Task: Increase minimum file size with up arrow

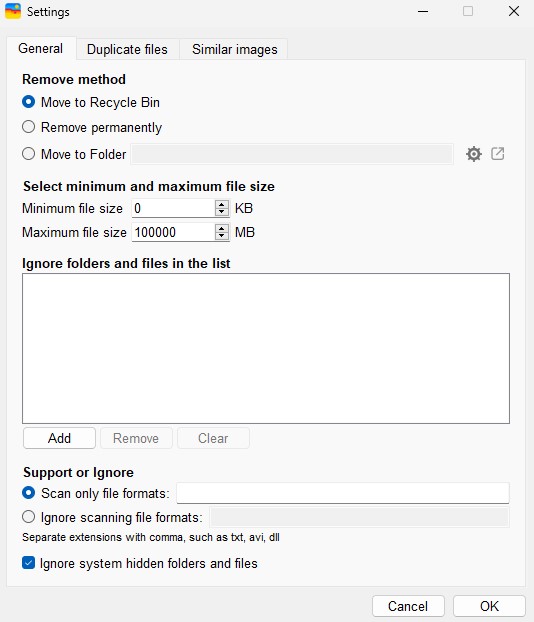Action: click(x=222, y=204)
